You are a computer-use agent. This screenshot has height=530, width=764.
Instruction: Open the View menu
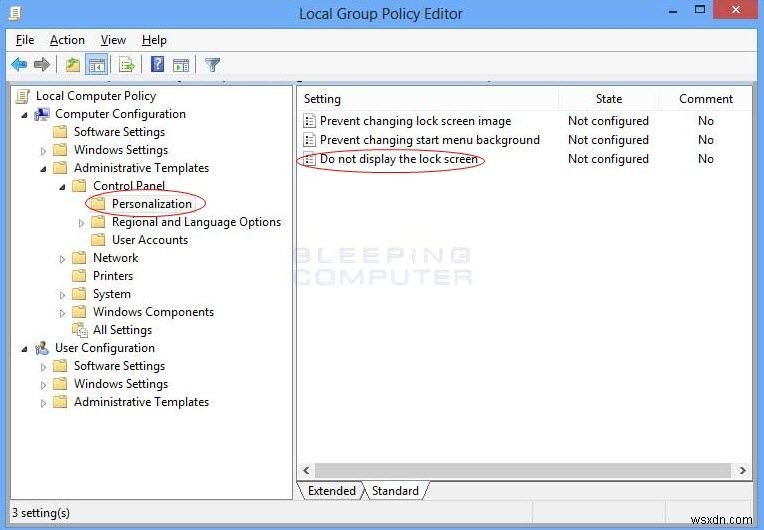point(113,40)
